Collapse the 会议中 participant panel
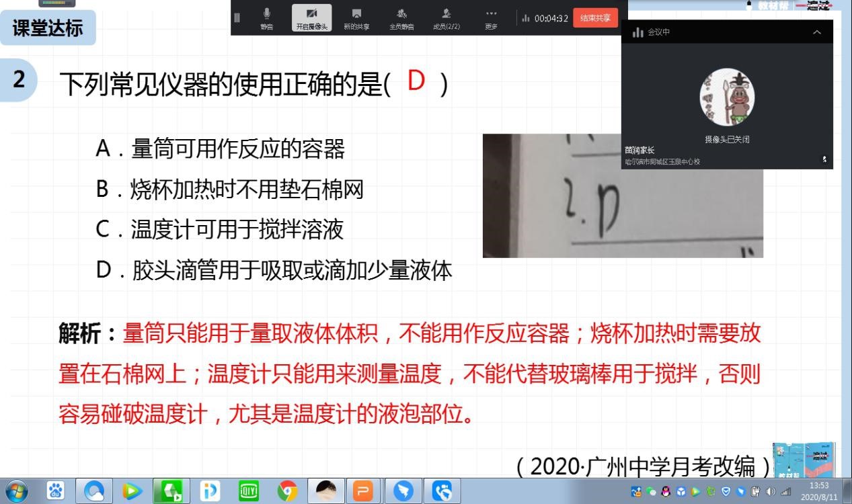Viewport: 852px width, 504px height. click(x=817, y=32)
